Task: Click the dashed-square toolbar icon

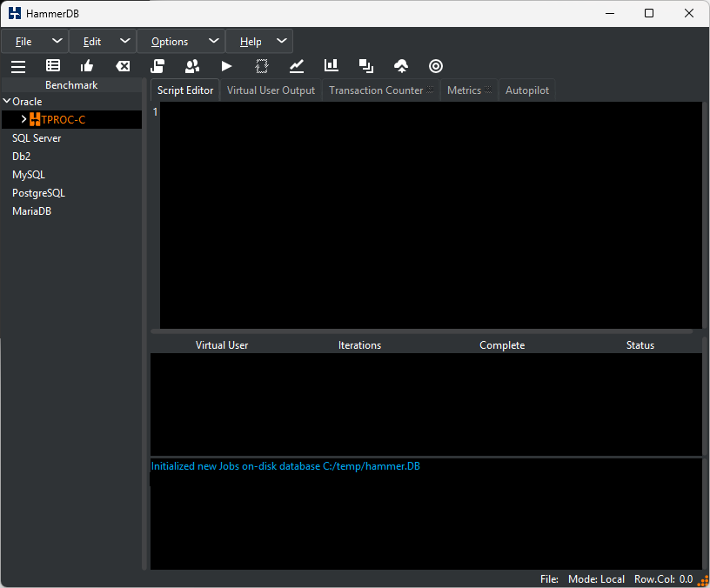Action: (x=262, y=66)
